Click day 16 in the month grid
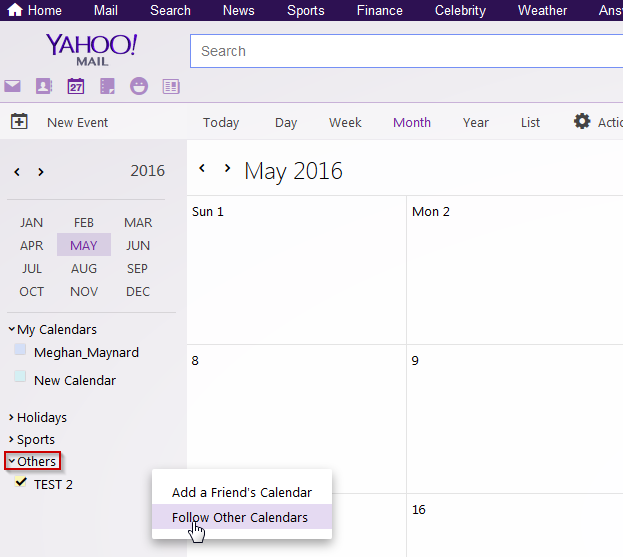Image resolution: width=623 pixels, height=557 pixels. pos(418,509)
